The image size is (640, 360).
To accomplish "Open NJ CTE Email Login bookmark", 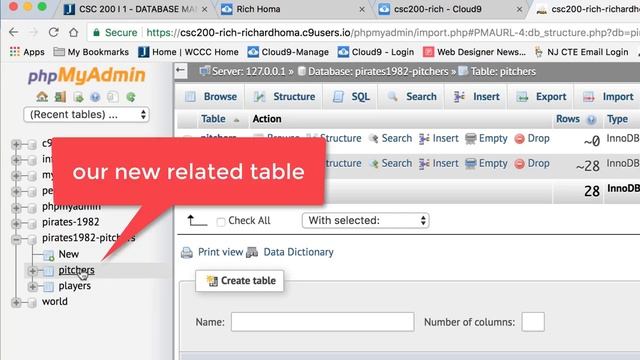I will pyautogui.click(x=581, y=52).
